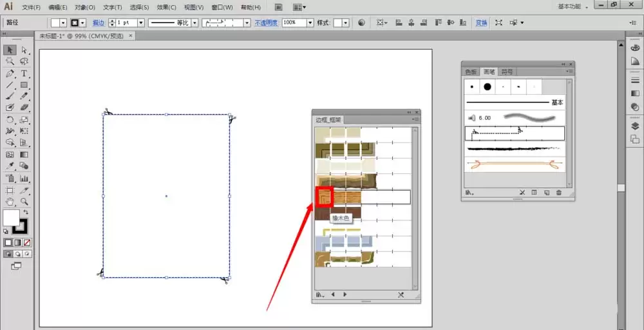Select the Direct Selection tool
The width and height of the screenshot is (644, 330).
(x=24, y=50)
